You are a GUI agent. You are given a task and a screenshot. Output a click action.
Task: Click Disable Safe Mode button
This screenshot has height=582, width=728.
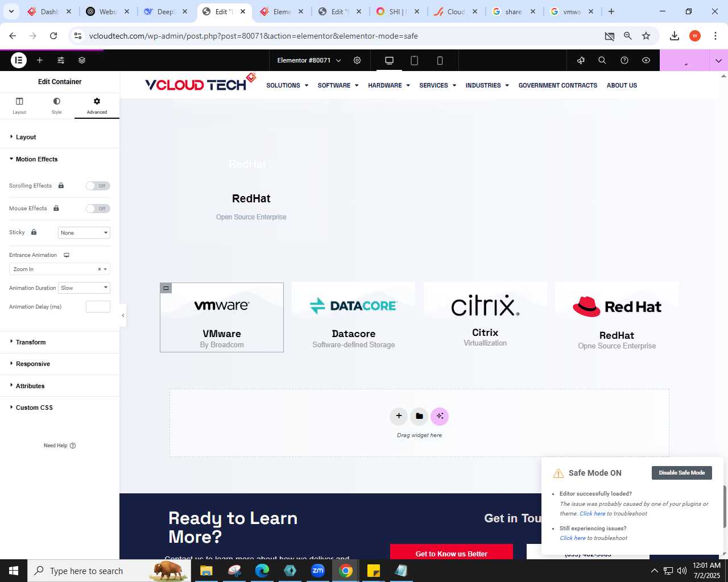[681, 473]
